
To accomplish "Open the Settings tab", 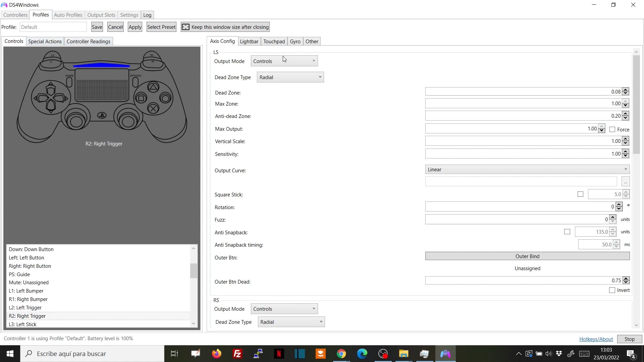I will click(x=129, y=15).
